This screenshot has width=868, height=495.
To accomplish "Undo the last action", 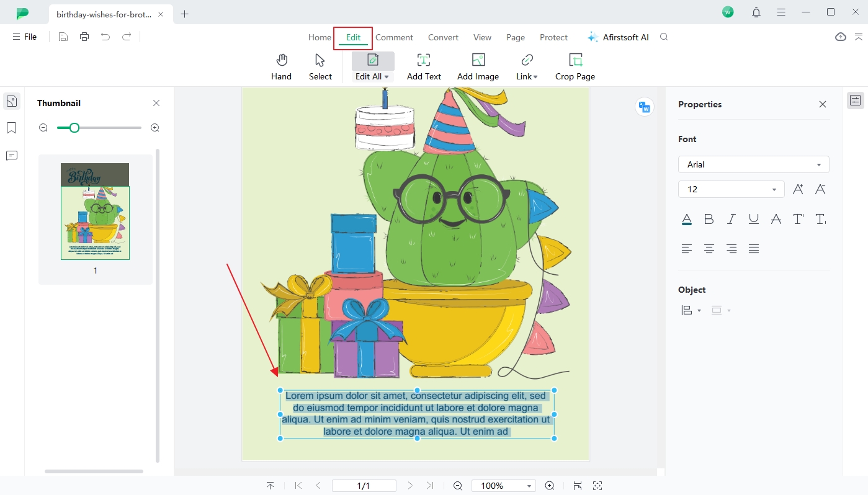I will pos(105,37).
